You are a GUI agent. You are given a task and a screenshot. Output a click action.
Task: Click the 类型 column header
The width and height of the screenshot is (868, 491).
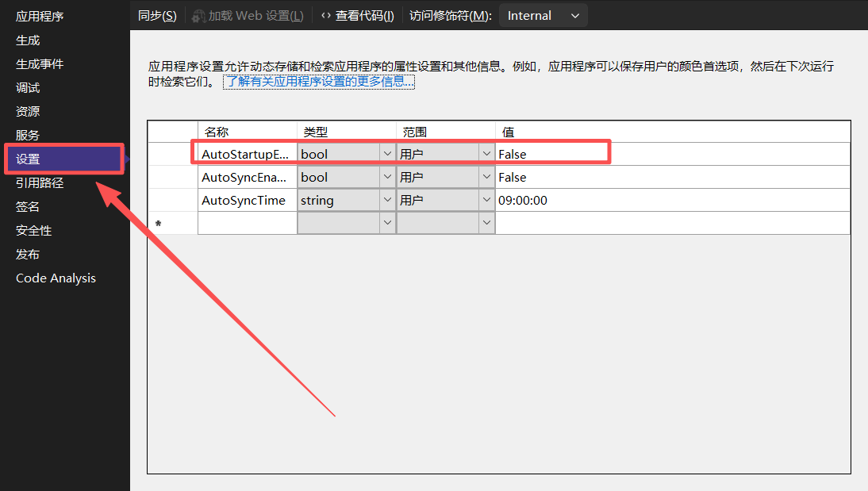[347, 132]
